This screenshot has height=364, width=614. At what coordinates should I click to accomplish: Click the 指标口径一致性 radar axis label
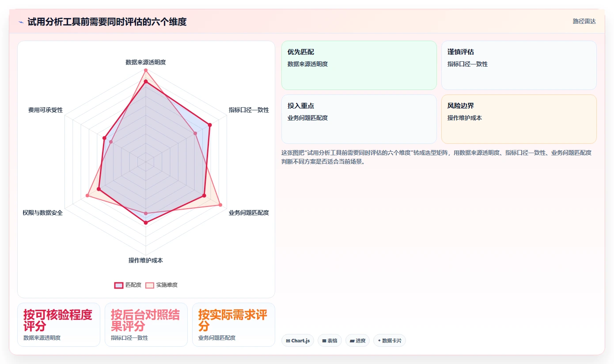(x=249, y=110)
